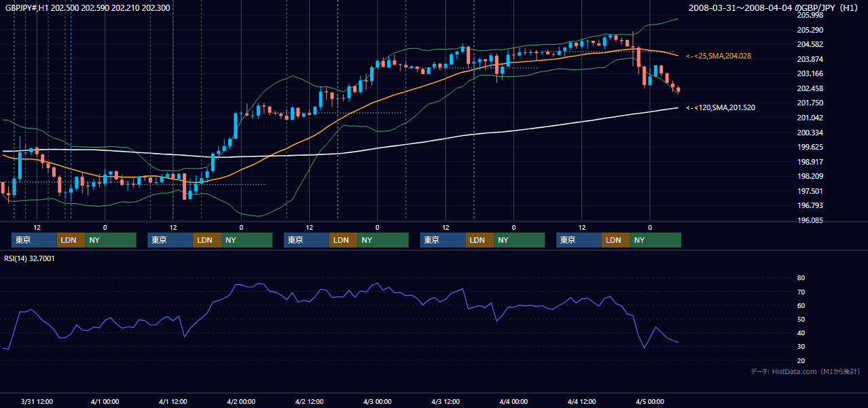
Task: Click the 202.458 price axis label
Action: click(x=810, y=88)
